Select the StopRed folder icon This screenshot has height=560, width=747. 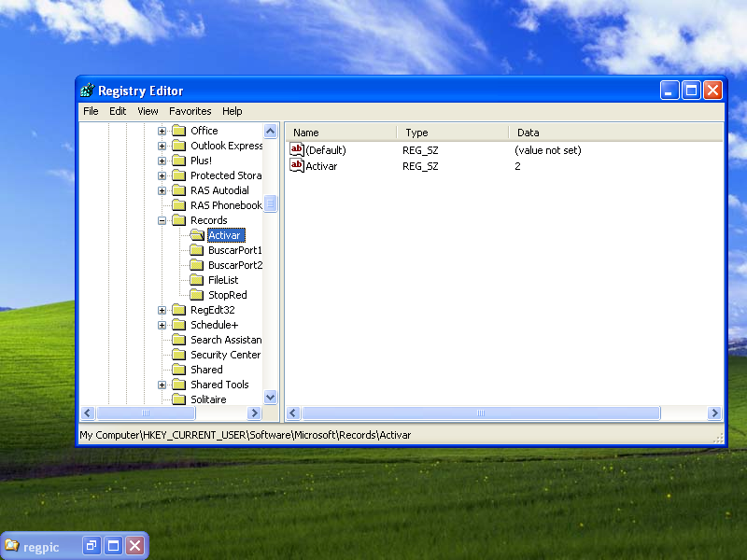coord(197,295)
